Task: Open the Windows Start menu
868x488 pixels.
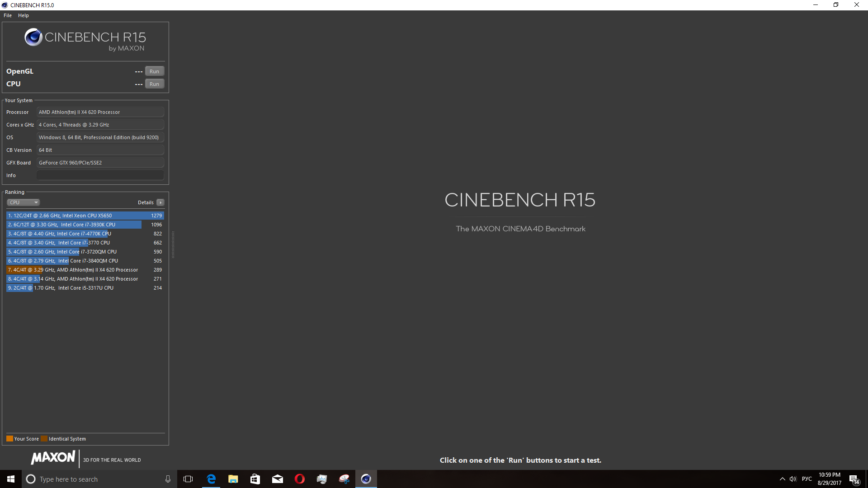Action: point(11,479)
